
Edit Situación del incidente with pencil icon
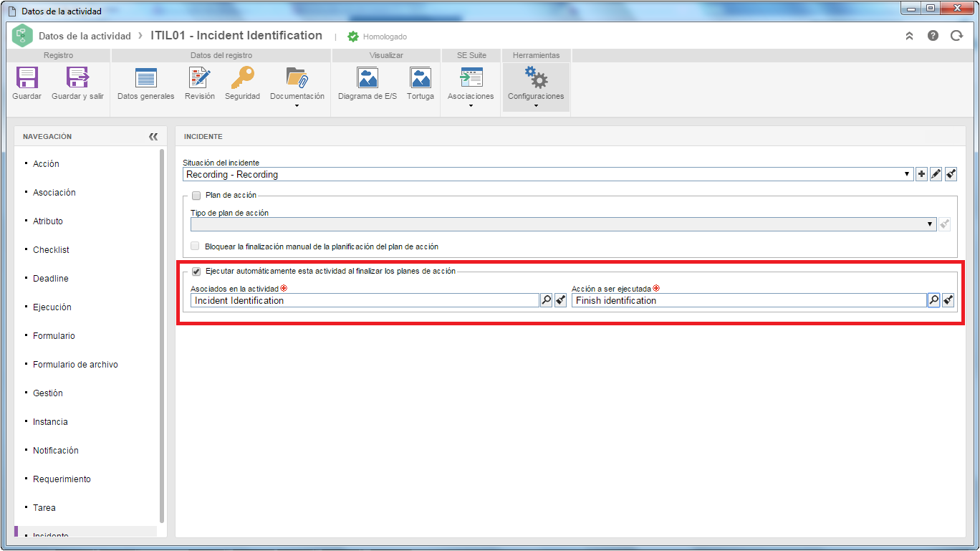936,174
